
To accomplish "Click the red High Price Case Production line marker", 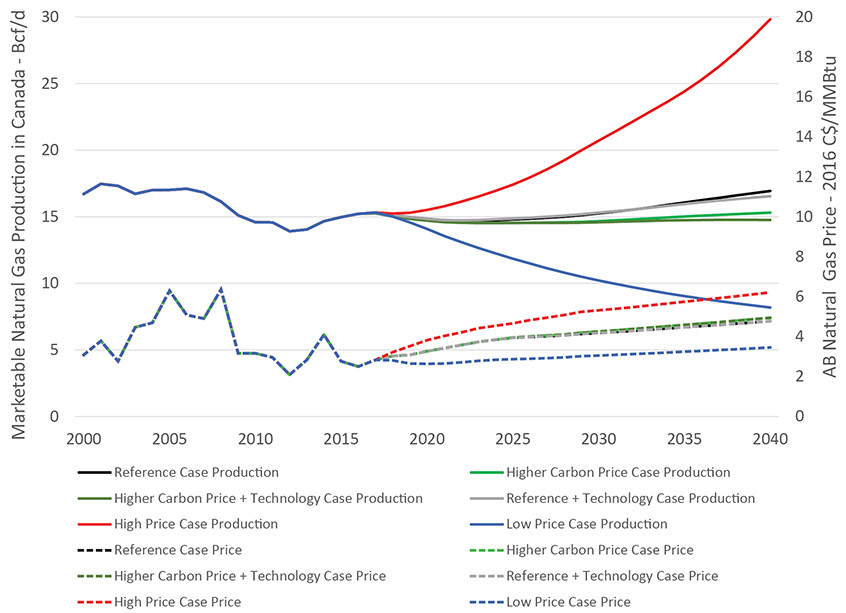I will tap(95, 524).
